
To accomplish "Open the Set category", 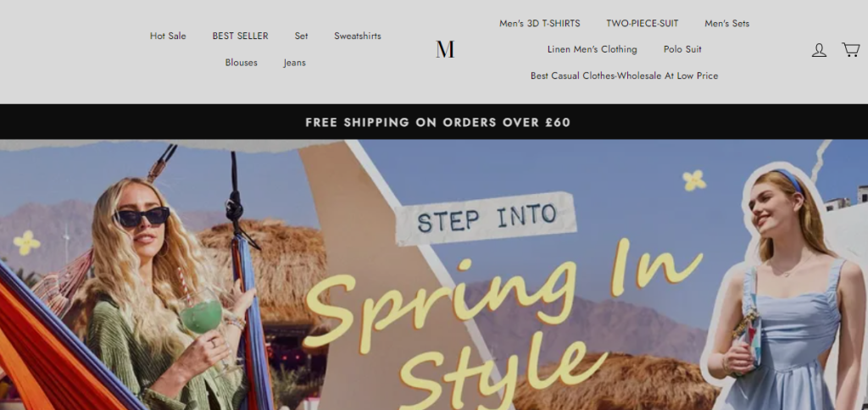I will coord(301,36).
